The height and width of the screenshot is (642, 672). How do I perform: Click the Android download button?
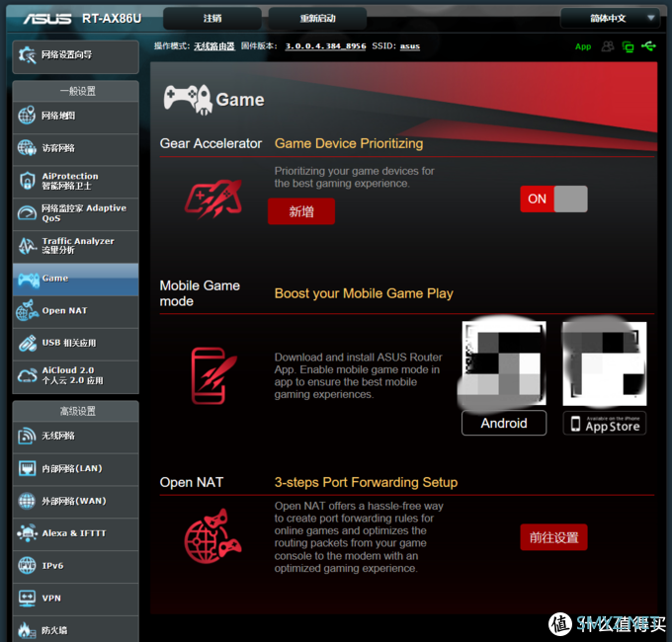[x=504, y=423]
